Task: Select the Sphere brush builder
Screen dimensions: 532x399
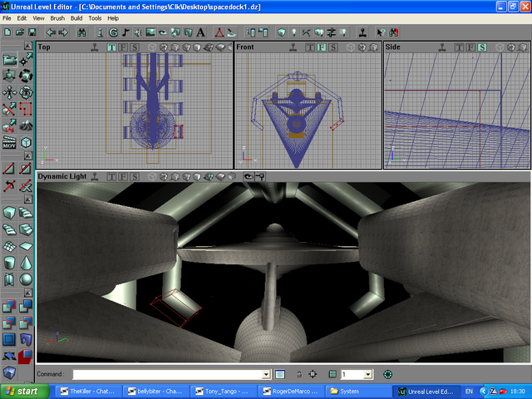Action: click(x=26, y=280)
